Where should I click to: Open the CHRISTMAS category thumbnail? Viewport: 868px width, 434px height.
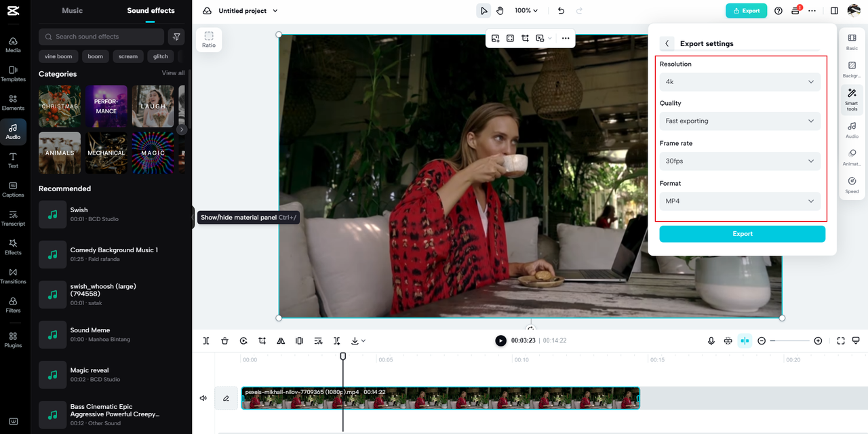(60, 106)
